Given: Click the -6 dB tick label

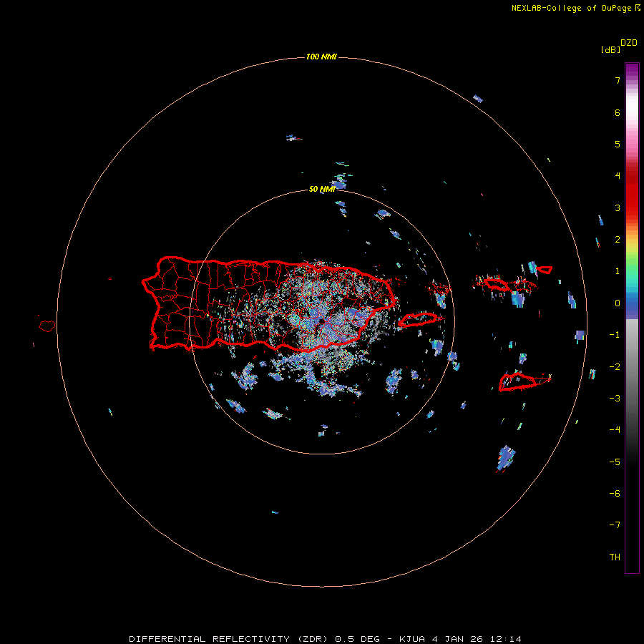Looking at the screenshot, I should 615,494.
